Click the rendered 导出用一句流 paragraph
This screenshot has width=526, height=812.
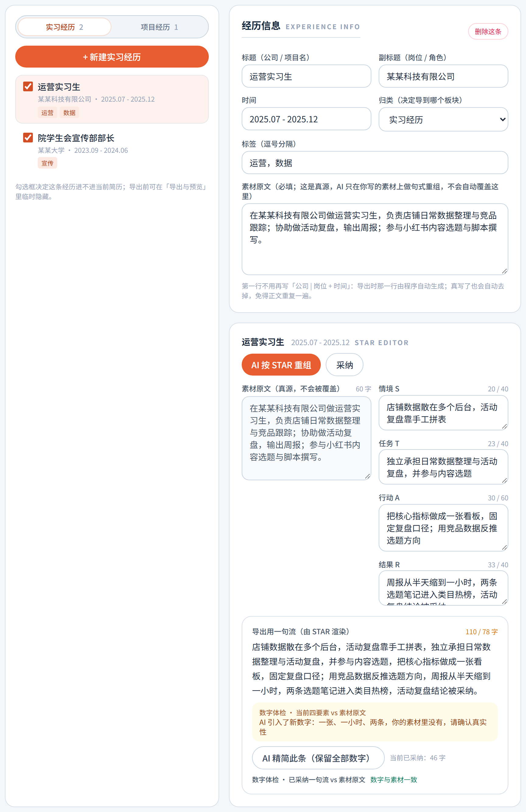(x=375, y=669)
